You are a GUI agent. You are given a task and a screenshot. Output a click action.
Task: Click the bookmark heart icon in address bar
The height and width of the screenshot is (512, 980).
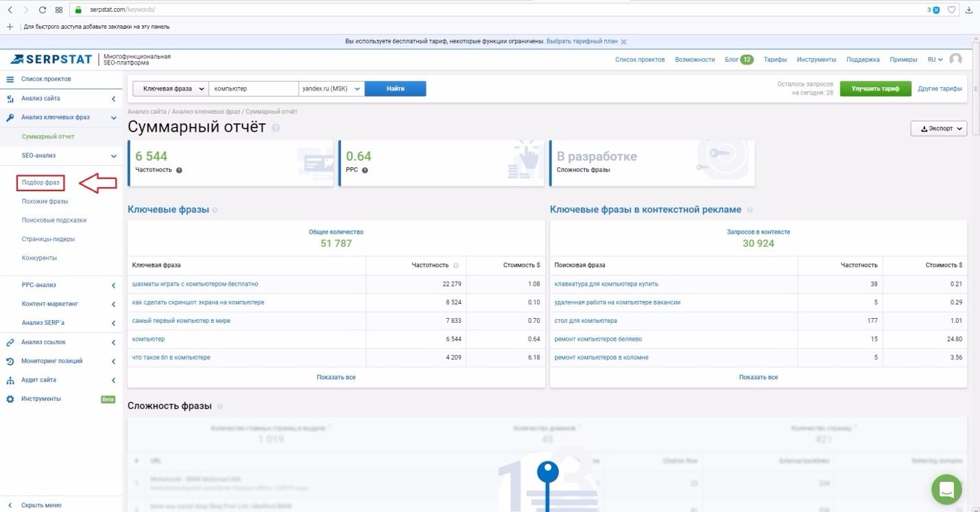tap(952, 10)
